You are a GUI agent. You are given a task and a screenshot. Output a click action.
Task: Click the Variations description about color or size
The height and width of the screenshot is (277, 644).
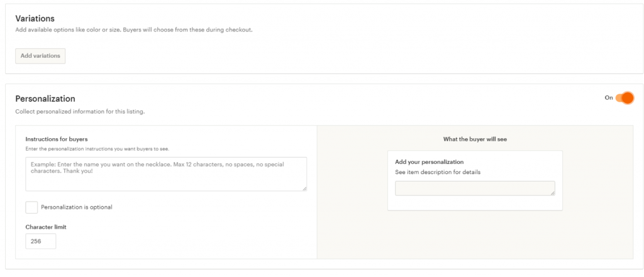(x=133, y=30)
